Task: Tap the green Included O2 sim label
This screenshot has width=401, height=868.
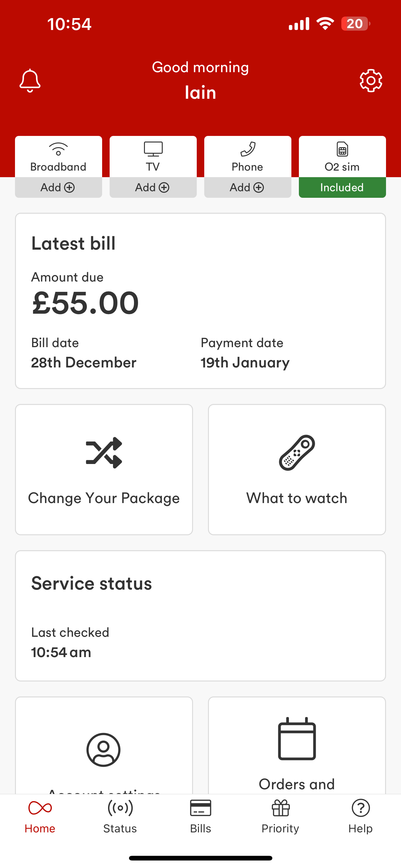Action: tap(342, 187)
